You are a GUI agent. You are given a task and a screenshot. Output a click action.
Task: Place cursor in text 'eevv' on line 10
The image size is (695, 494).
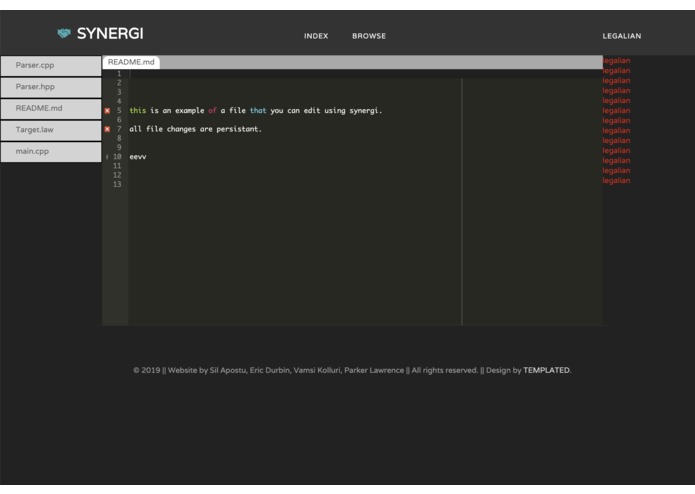[x=138, y=157]
